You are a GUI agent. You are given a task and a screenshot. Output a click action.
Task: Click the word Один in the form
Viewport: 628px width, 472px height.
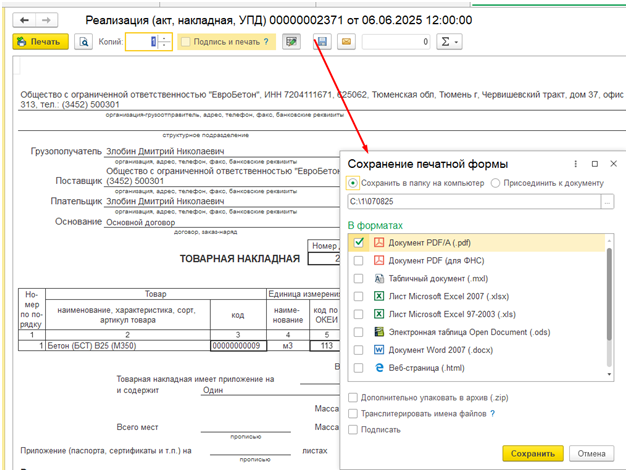213,390
